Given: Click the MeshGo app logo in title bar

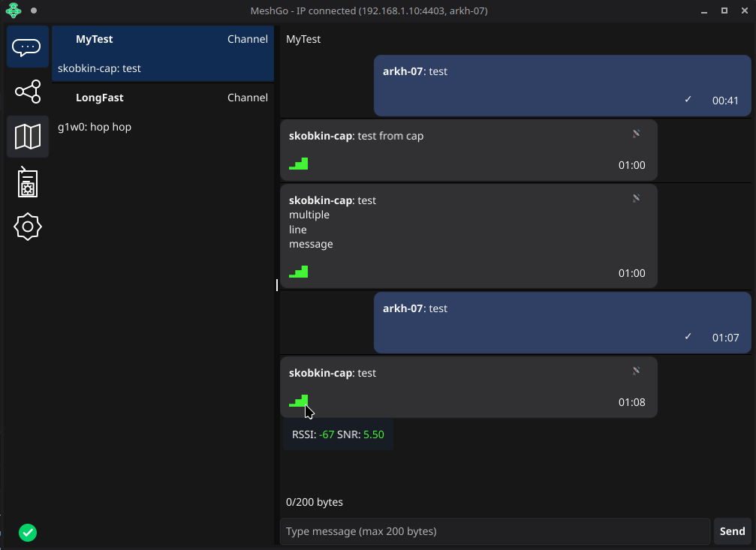Looking at the screenshot, I should 14,11.
